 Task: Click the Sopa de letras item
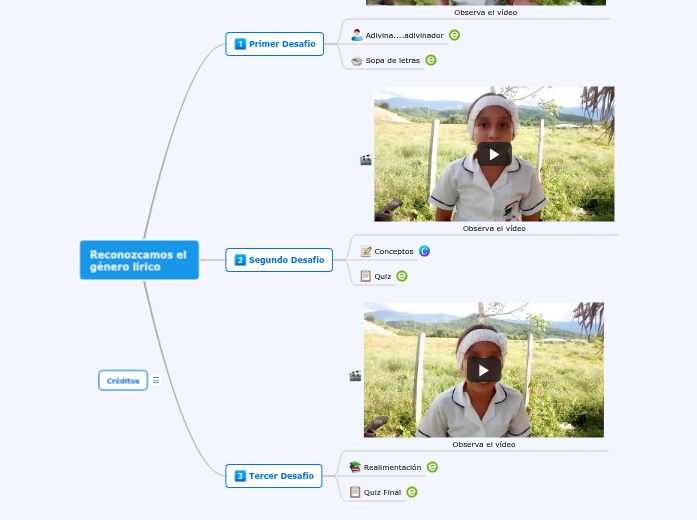(x=392, y=60)
